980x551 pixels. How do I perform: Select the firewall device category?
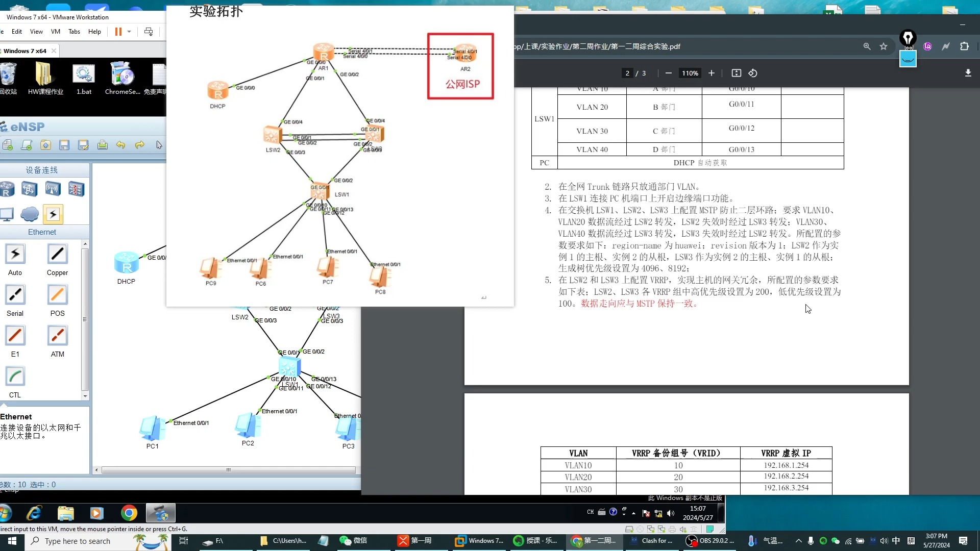pyautogui.click(x=76, y=189)
